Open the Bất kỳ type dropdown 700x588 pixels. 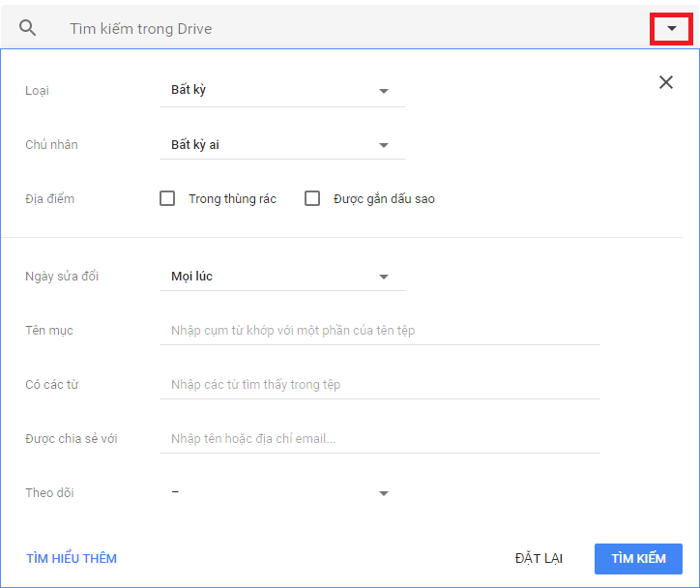pos(281,91)
